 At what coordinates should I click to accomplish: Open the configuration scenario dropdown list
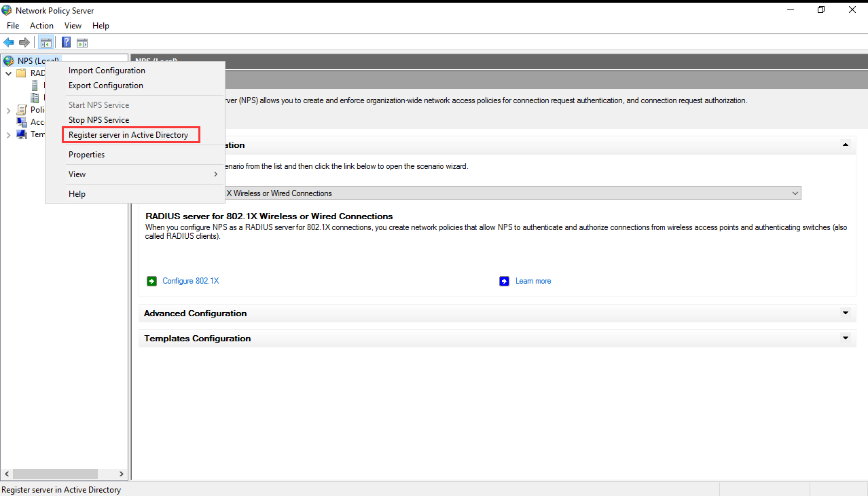click(x=794, y=193)
